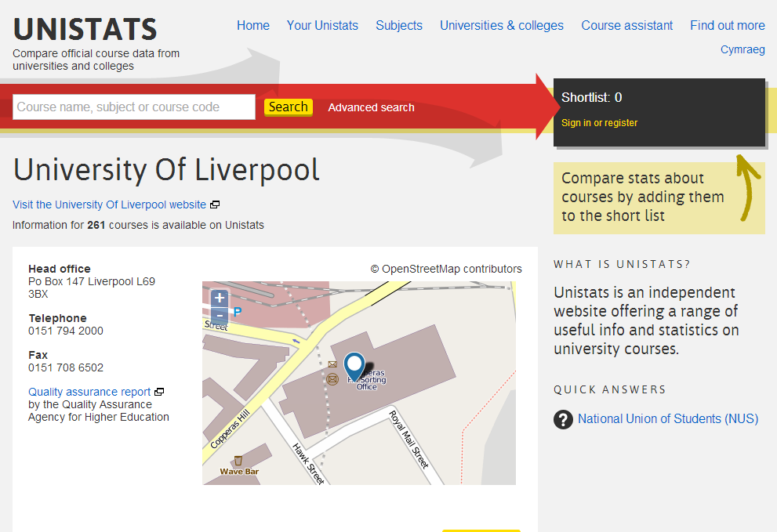Click Sign in or register
This screenshot has width=777, height=532.
[599, 123]
